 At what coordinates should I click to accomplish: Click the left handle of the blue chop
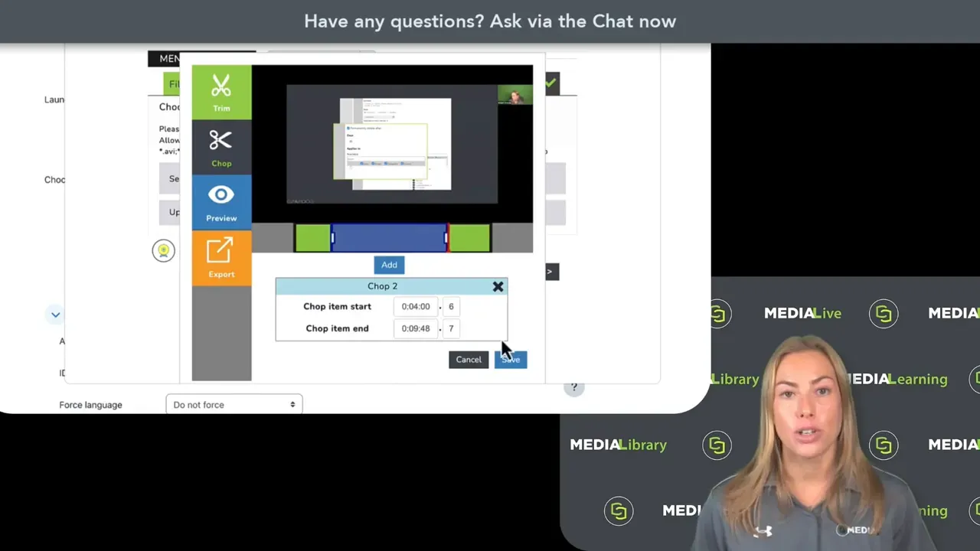tap(332, 238)
